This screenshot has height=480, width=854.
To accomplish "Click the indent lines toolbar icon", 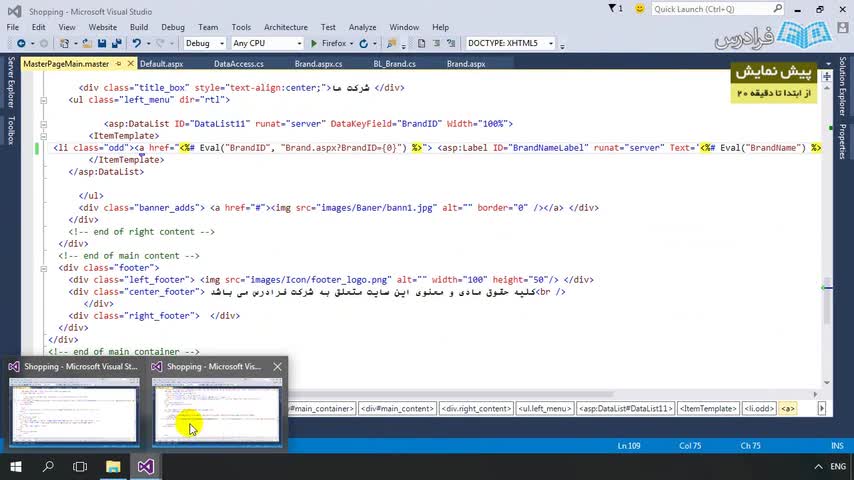I will point(436,43).
